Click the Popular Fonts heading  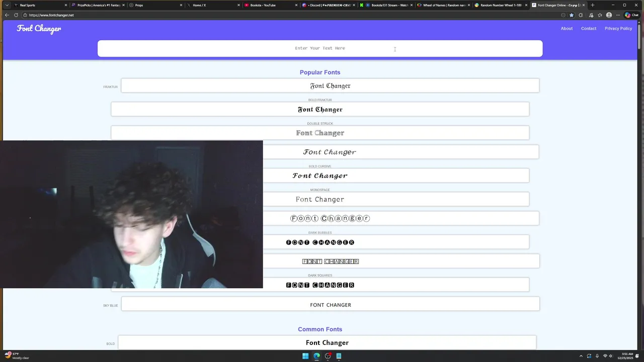point(320,72)
